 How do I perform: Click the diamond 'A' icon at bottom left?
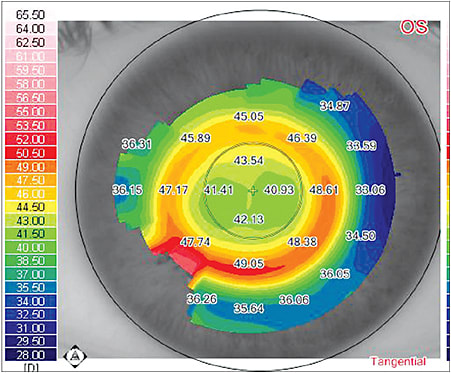tap(75, 356)
